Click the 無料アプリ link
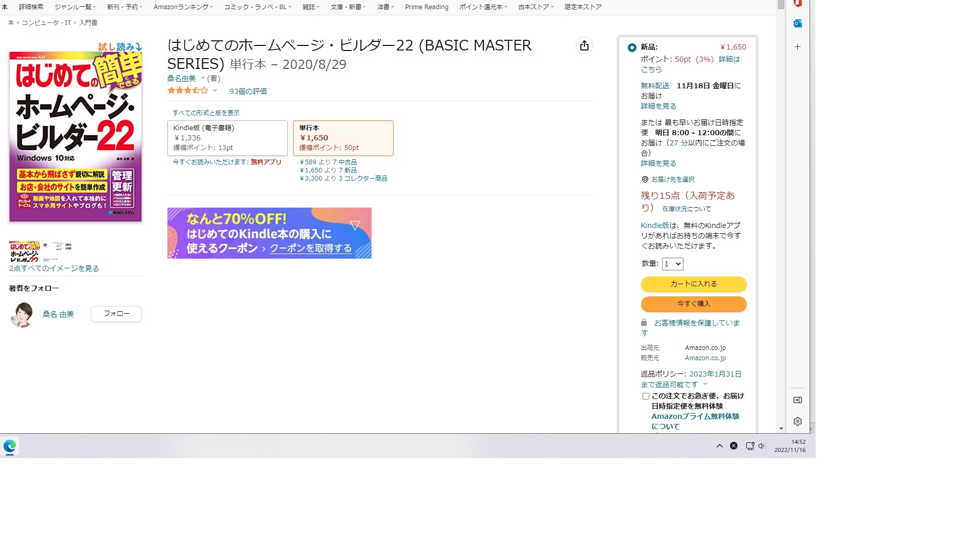This screenshot has width=980, height=551. [x=266, y=162]
